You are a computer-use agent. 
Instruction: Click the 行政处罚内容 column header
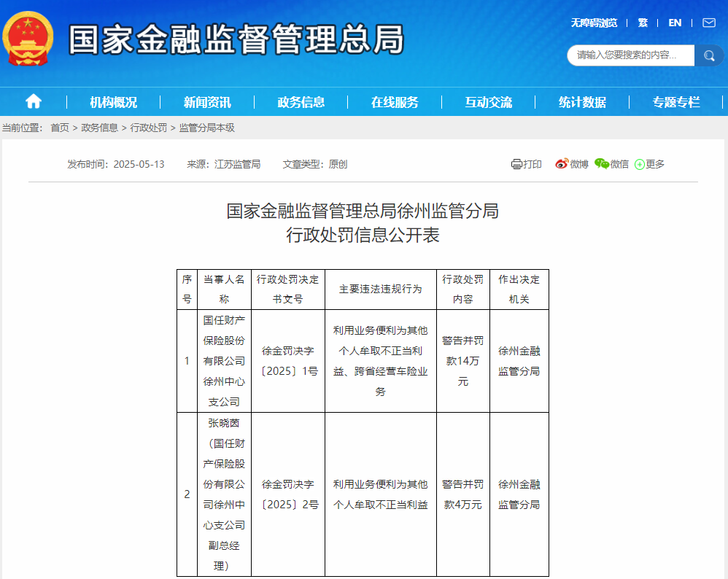tap(463, 289)
